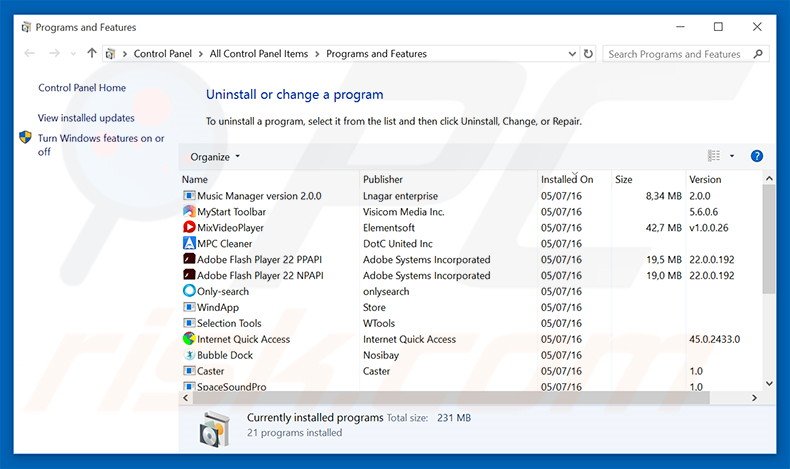Screen dimensions: 790x469
Task: Click the forward navigation arrow
Action: tap(54, 53)
